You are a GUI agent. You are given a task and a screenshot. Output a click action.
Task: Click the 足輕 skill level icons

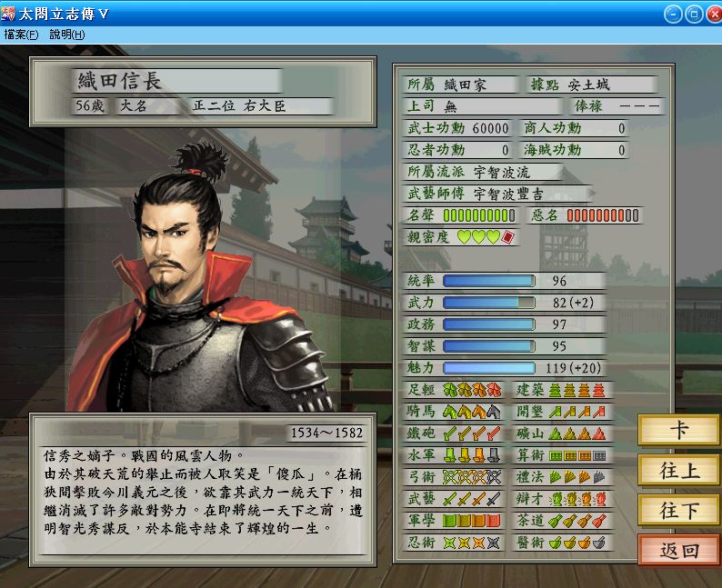coord(472,390)
